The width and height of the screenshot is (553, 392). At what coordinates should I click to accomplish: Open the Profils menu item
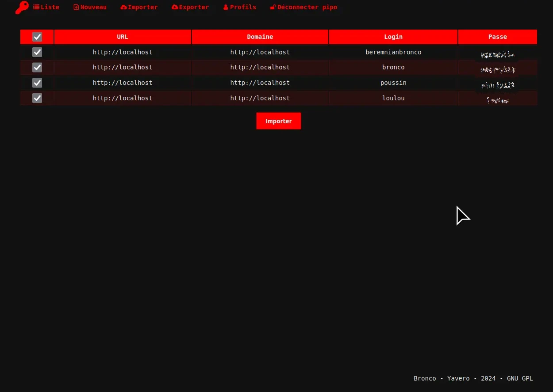240,7
